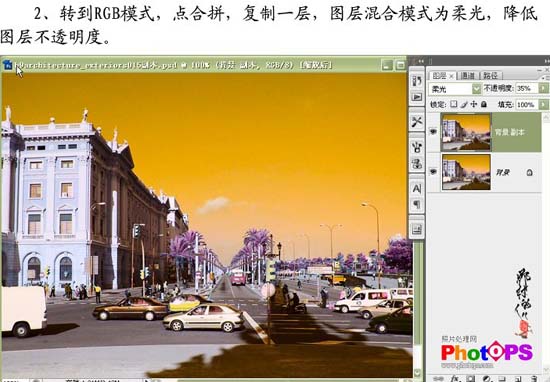
Task: Toggle lock transparent pixels checkbox
Action: [x=454, y=104]
